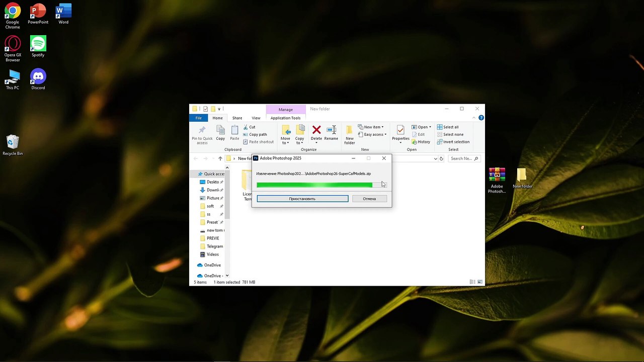Open the PREVIE folder in navigation pane
This screenshot has height=362, width=644.
[210, 238]
